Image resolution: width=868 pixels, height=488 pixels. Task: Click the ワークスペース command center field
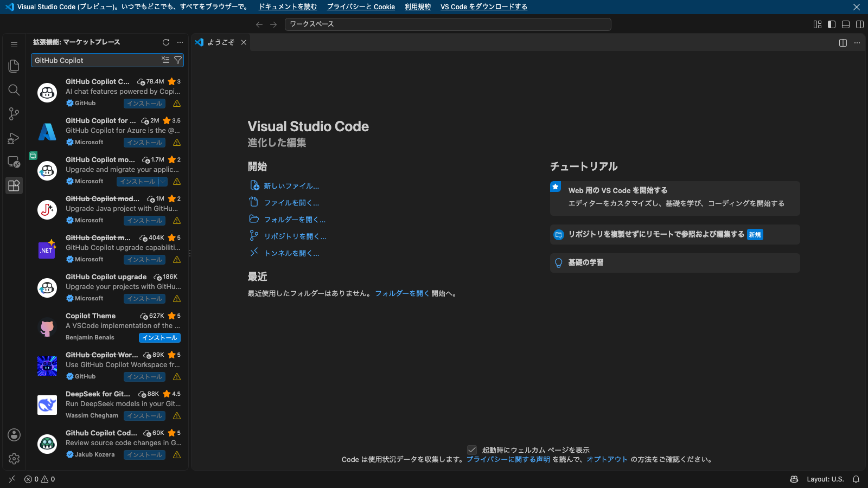pyautogui.click(x=448, y=24)
